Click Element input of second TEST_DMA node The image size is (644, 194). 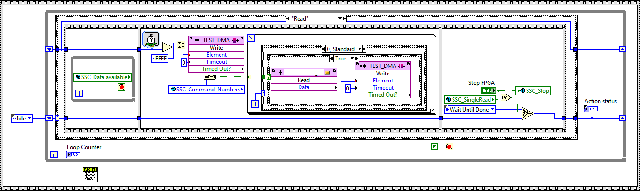383,81
